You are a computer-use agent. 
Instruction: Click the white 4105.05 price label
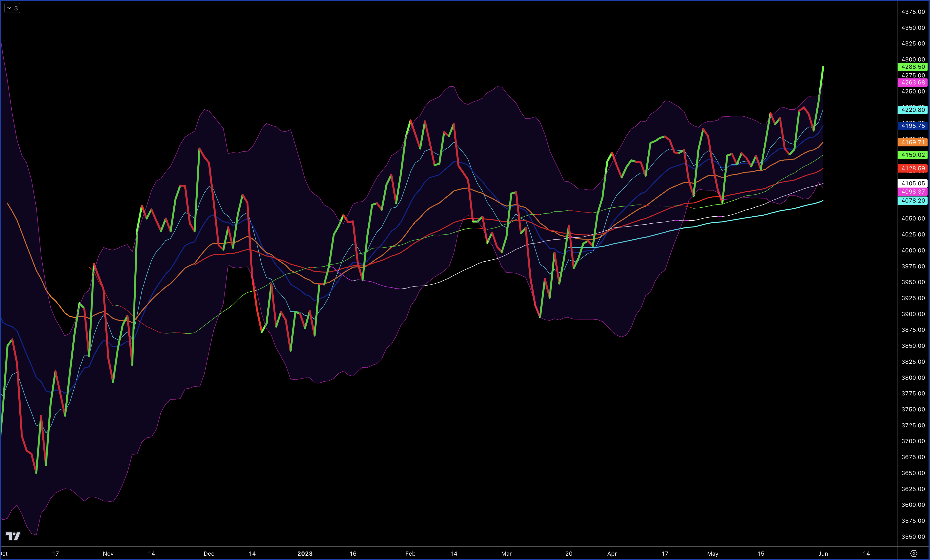pos(913,183)
